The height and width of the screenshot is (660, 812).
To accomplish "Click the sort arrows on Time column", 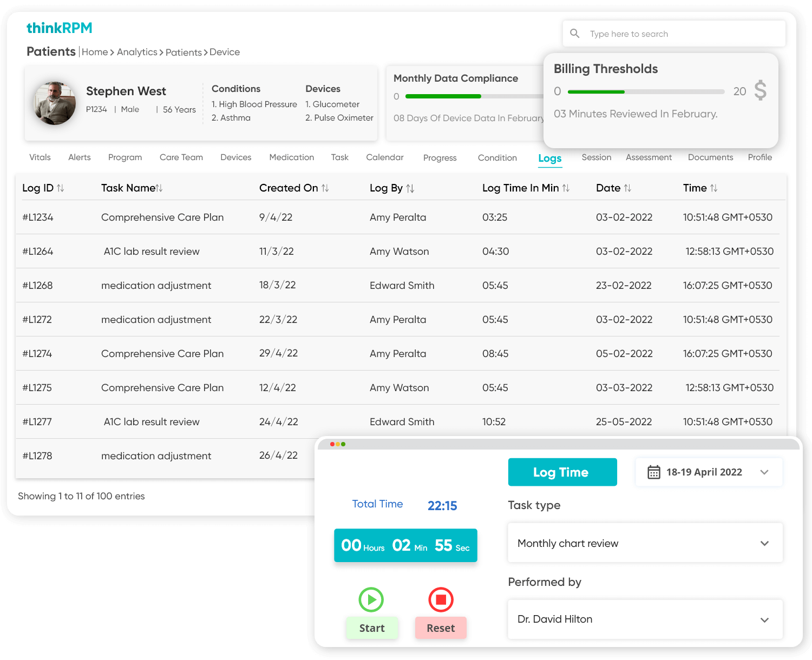I will tap(715, 188).
